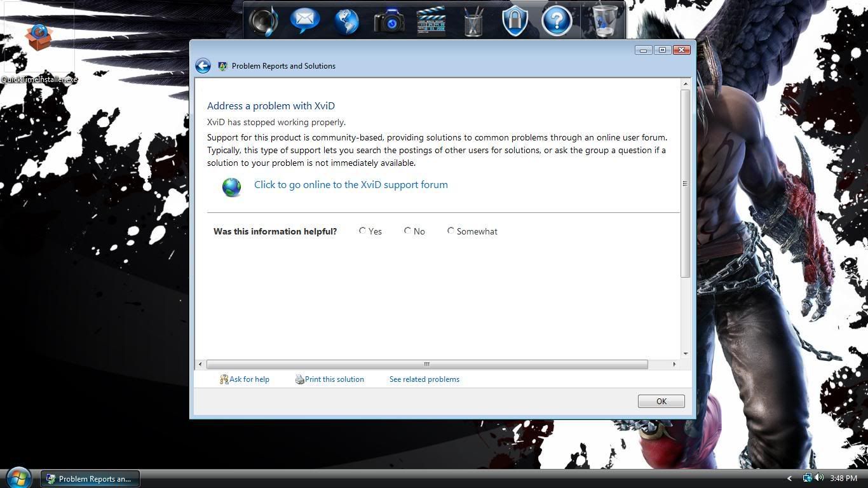Click the horizontal scrollbar left arrow
The image size is (868, 488).
200,364
